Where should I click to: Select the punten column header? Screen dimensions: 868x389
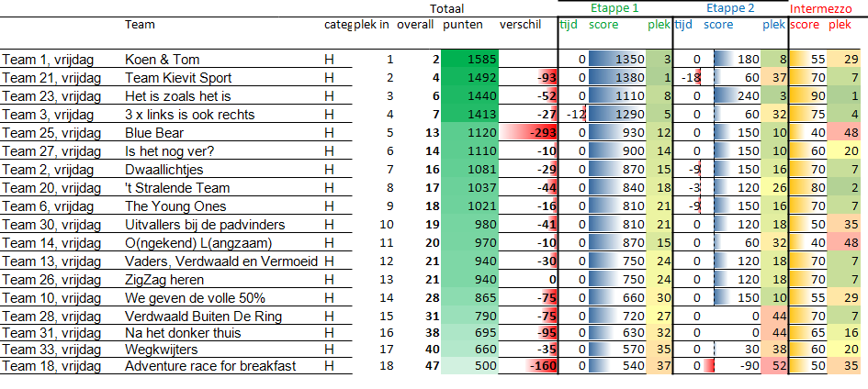pos(462,25)
